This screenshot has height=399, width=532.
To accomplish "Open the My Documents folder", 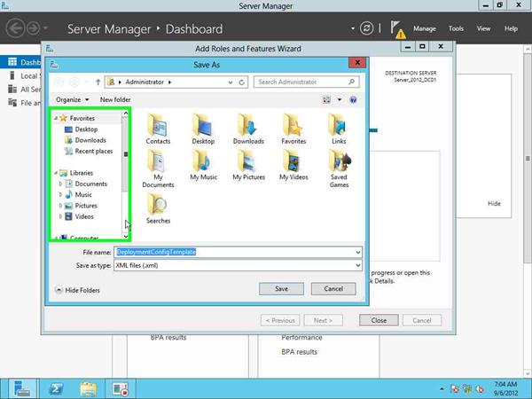I will click(158, 168).
